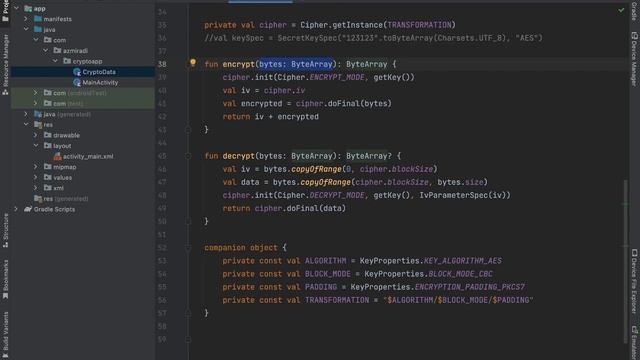Click ENCRYPT_MODE constant in the code
Screen dimensions: 640x360
[337, 77]
